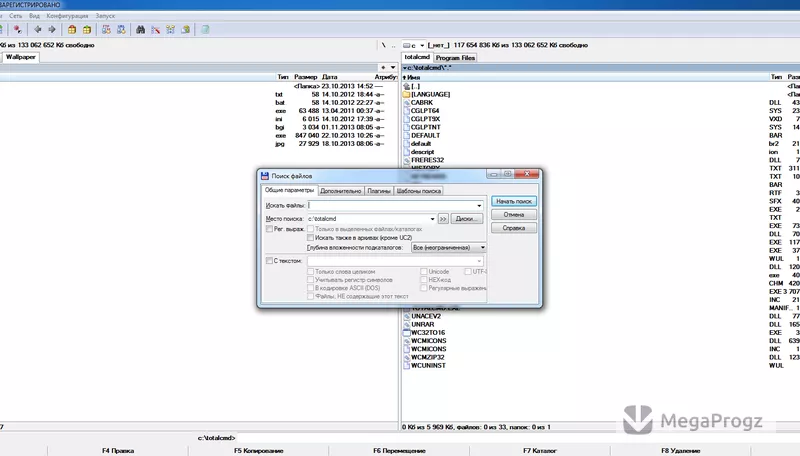Open the 'Запуск' menu
This screenshot has width=800, height=456.
click(x=105, y=16)
